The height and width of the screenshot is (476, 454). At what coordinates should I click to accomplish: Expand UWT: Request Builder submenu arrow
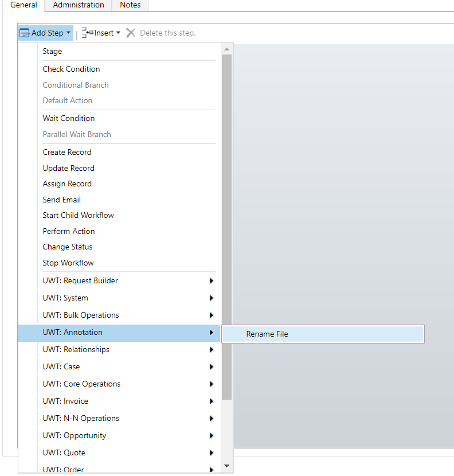[212, 281]
